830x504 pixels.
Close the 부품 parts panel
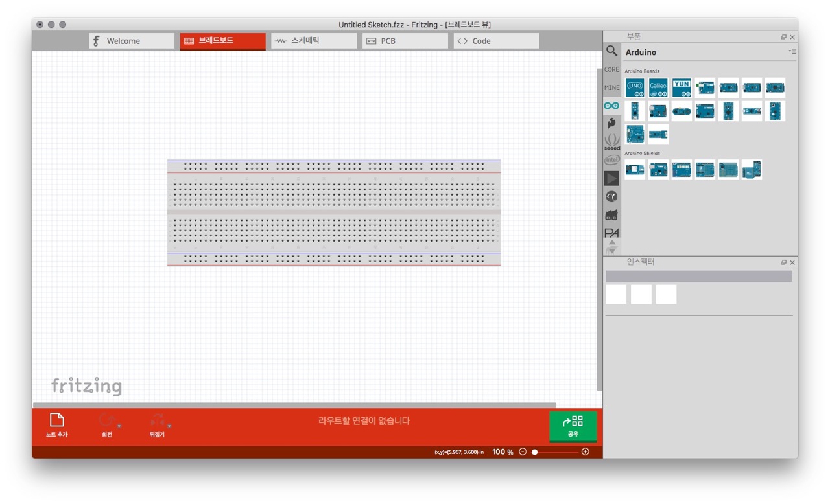point(792,37)
